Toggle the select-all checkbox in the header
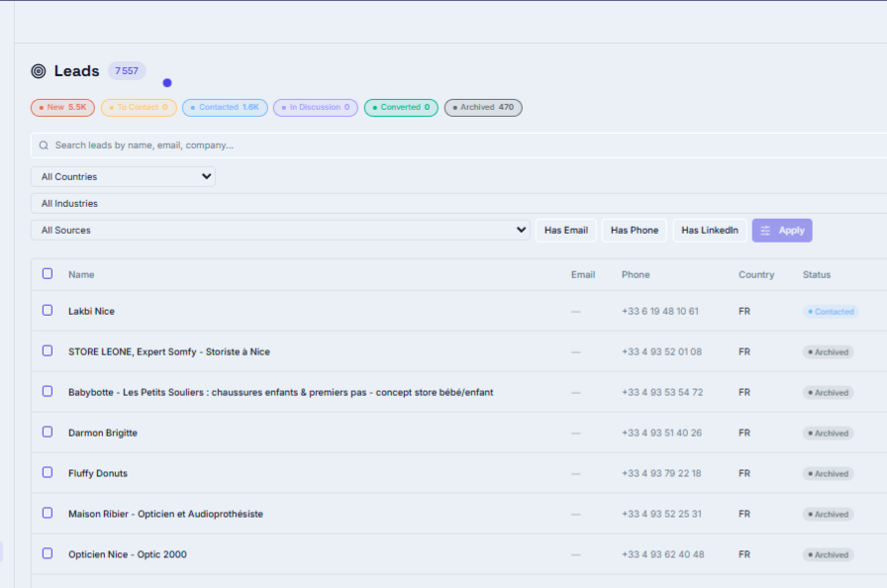 tap(48, 273)
